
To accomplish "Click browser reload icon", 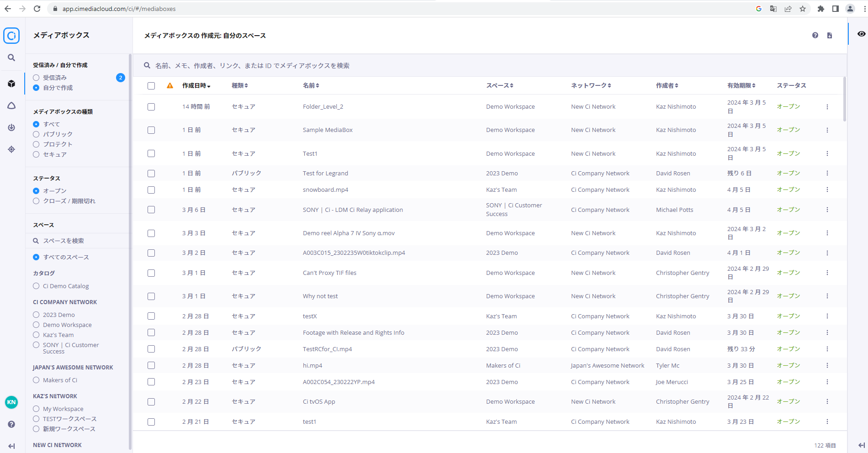I will (37, 9).
